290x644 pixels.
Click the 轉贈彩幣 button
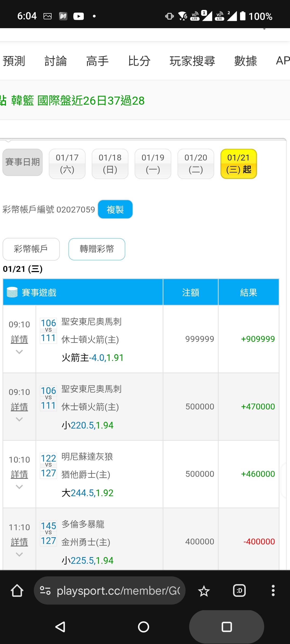point(97,249)
